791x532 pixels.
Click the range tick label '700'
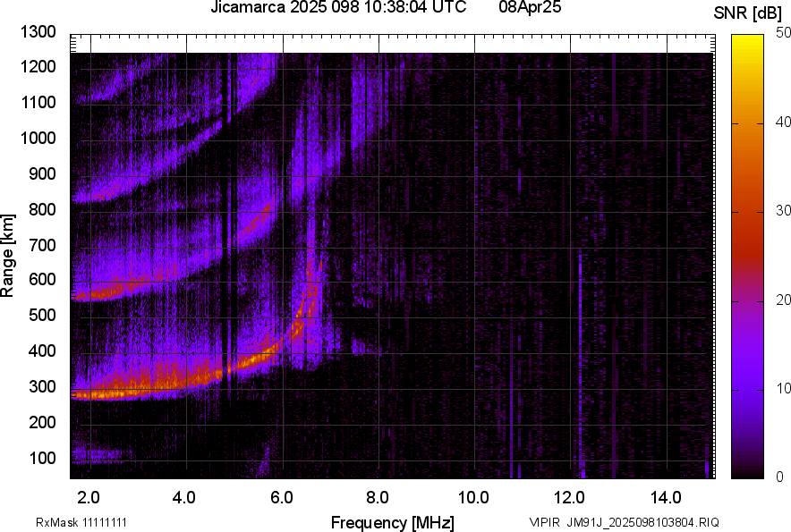[x=42, y=245]
